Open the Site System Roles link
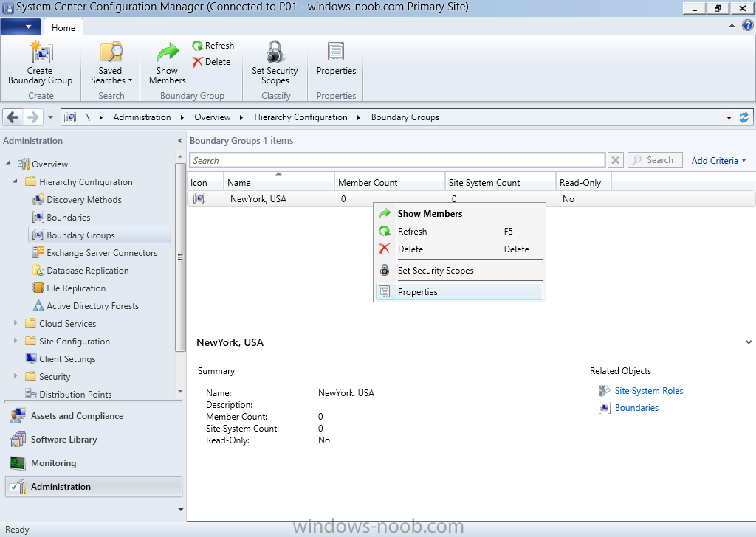Screen dimensions: 756x537 pyautogui.click(x=648, y=391)
